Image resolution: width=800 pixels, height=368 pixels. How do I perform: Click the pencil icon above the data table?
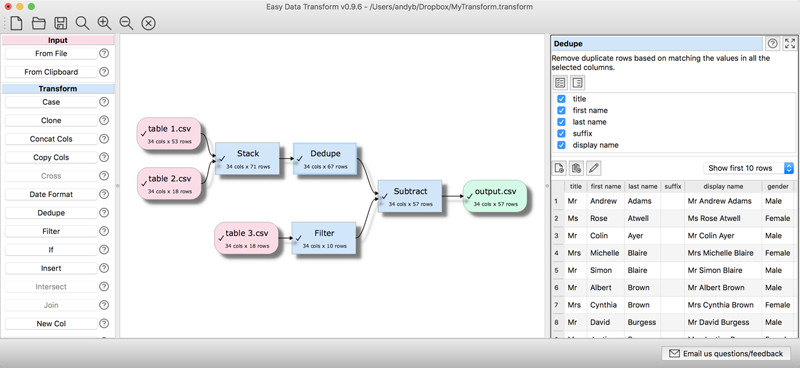[594, 167]
